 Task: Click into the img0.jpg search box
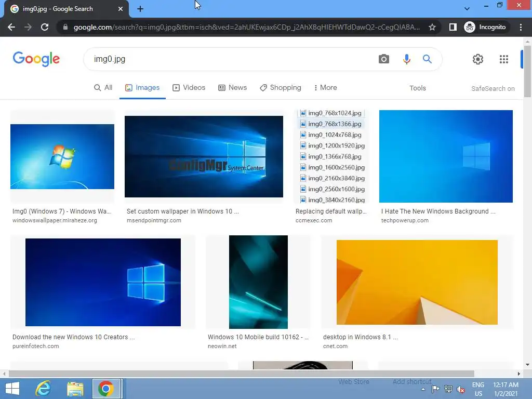click(x=231, y=59)
